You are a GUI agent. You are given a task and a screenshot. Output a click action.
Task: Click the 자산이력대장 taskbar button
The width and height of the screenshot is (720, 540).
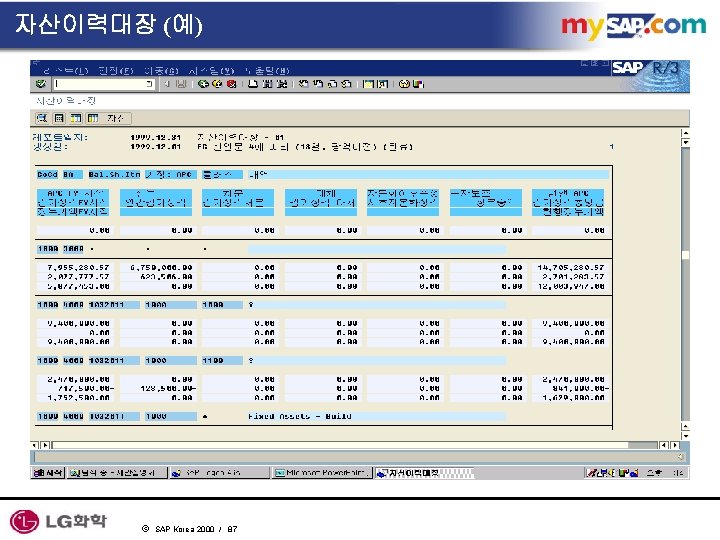coord(424,472)
